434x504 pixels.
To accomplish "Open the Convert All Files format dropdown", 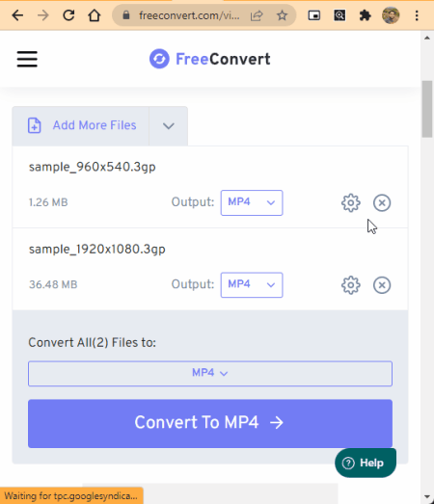I will 210,374.
